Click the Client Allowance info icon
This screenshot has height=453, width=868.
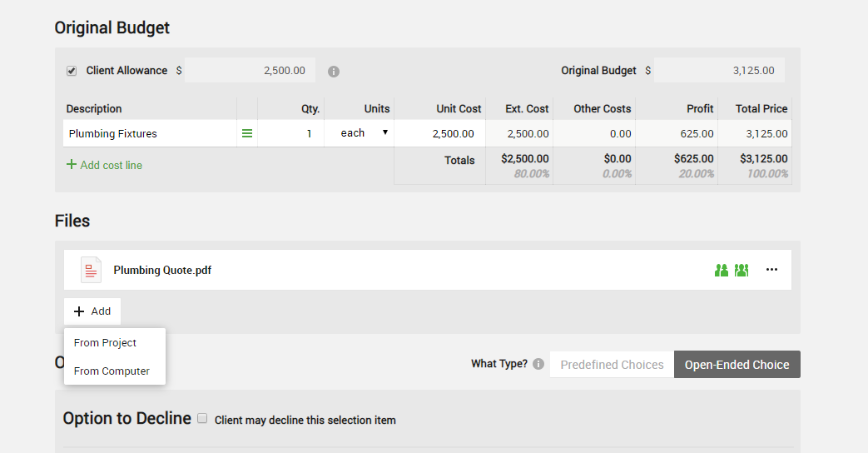pyautogui.click(x=334, y=72)
